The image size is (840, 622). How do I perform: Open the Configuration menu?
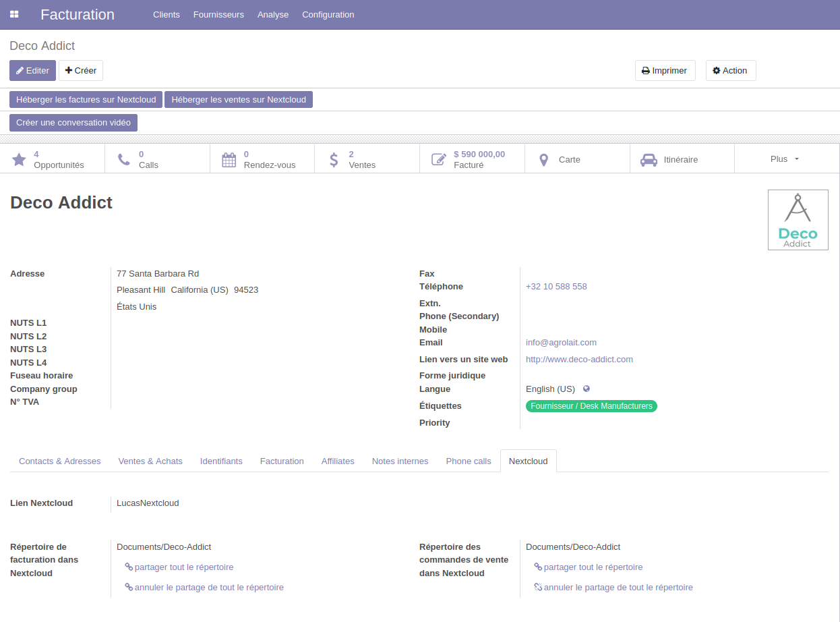click(328, 15)
